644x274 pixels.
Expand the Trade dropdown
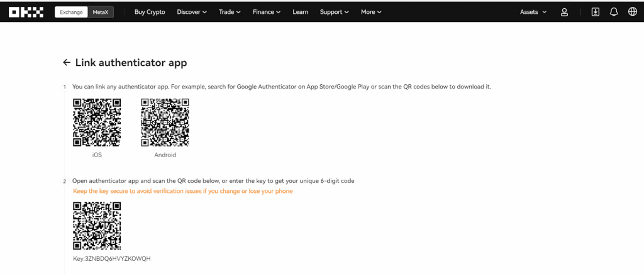pos(230,13)
